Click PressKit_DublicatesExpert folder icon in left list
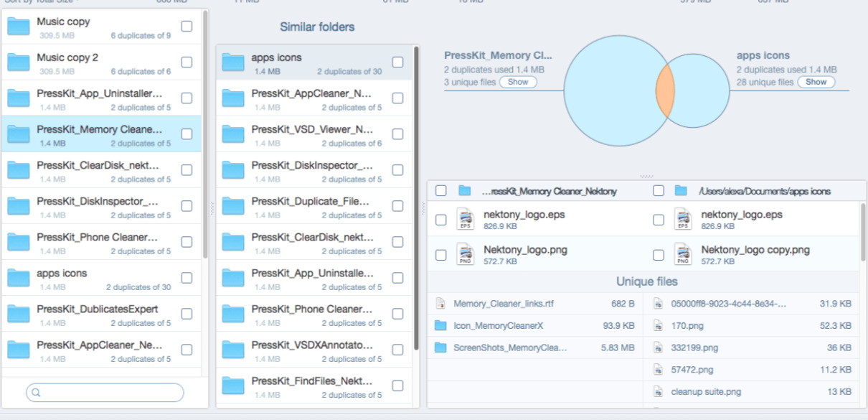 [x=18, y=314]
